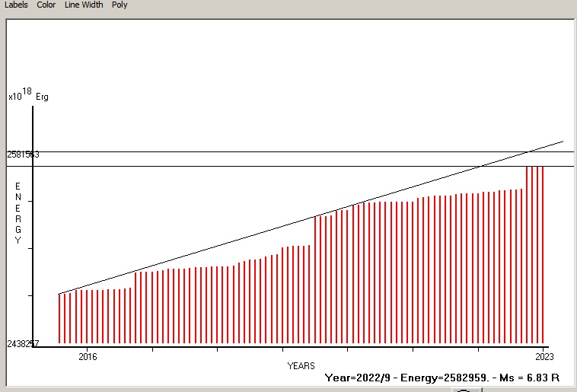This screenshot has width=577, height=392.
Task: Click the leftmost red energy bar
Action: (59, 318)
